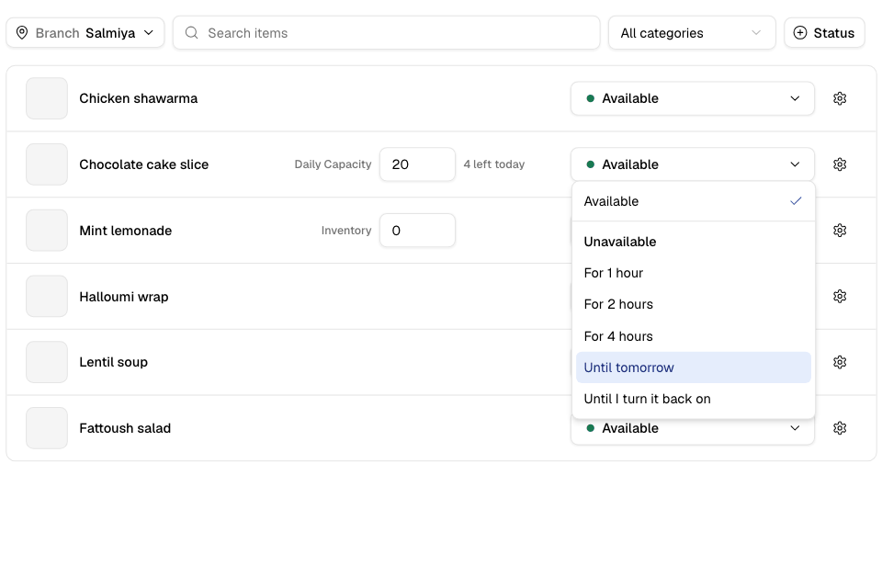This screenshot has height=588, width=882.
Task: Click the Halloumi wrap image thumbnail
Action: (47, 296)
